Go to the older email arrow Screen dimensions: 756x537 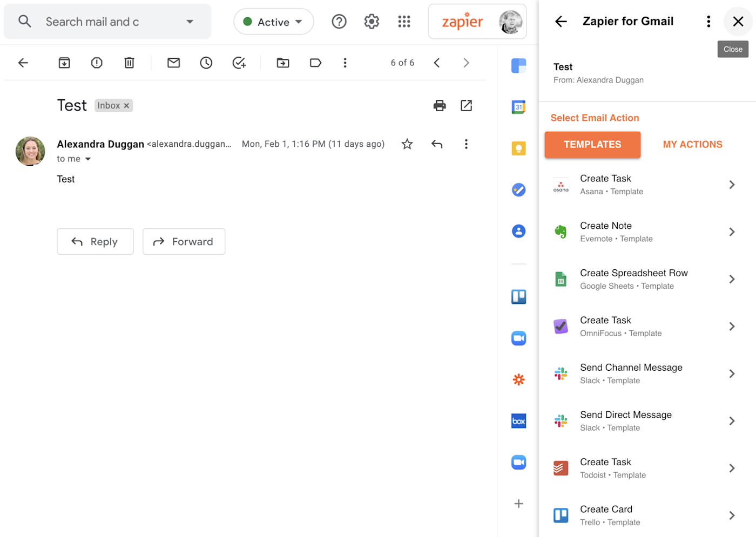pos(467,63)
